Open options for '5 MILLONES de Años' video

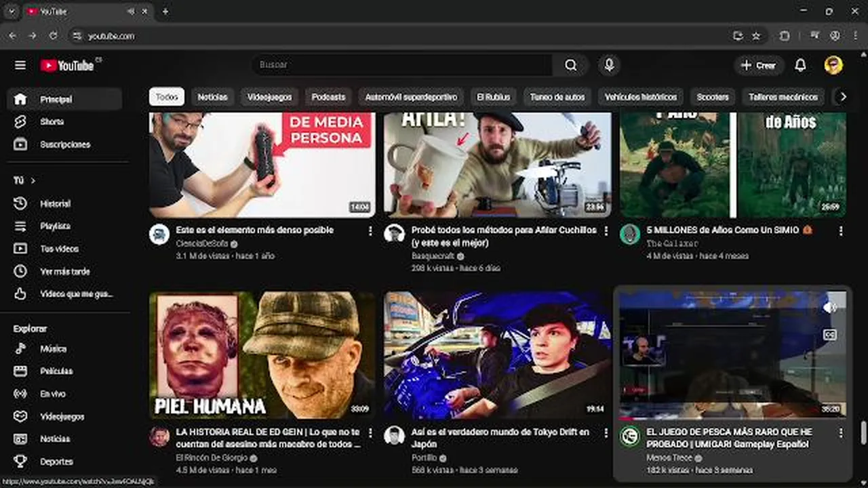(x=841, y=231)
